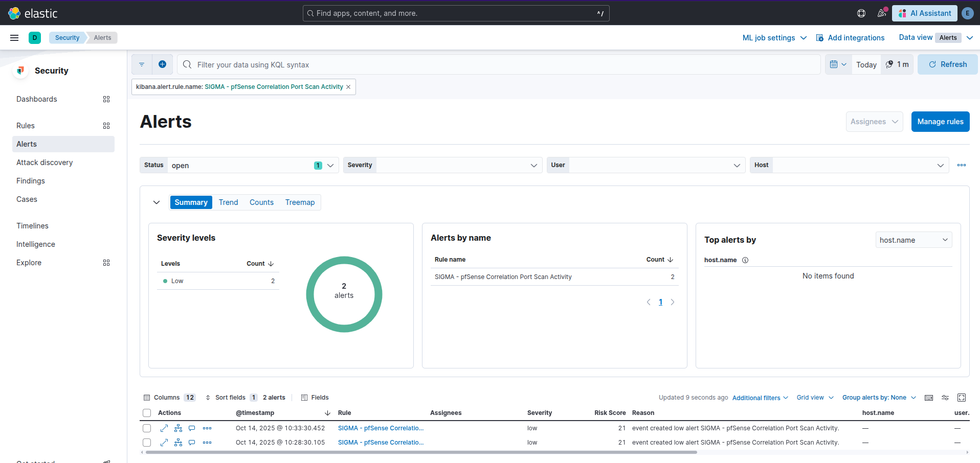Remove the rule name filter pill
980x463 pixels.
348,87
